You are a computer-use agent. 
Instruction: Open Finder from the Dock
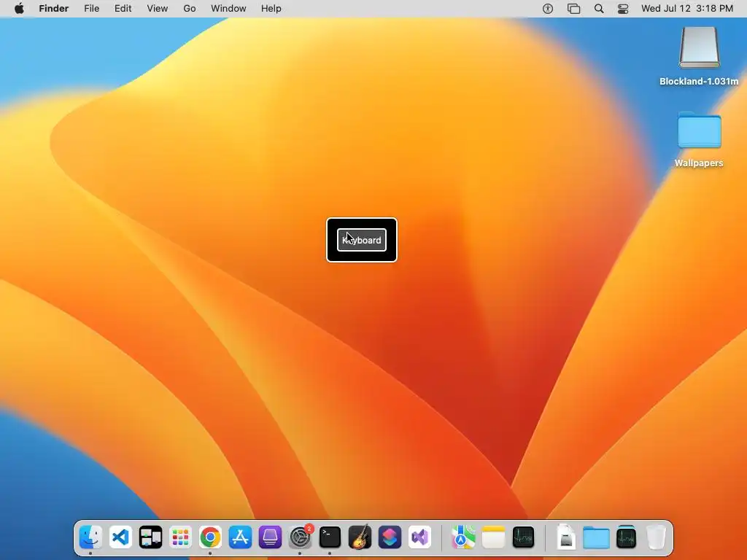coord(90,537)
